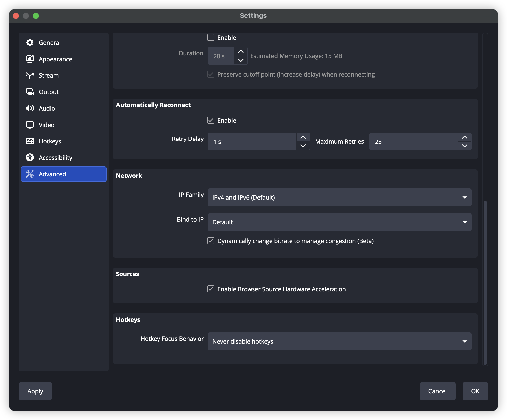
Task: Switch to Stream settings tab
Action: tap(49, 75)
